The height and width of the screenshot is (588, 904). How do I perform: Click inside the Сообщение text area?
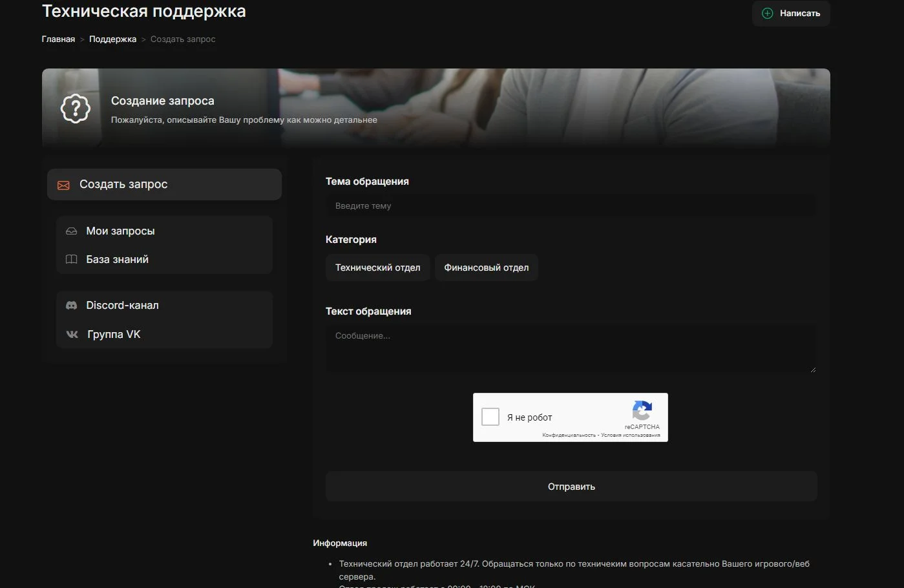coord(571,349)
